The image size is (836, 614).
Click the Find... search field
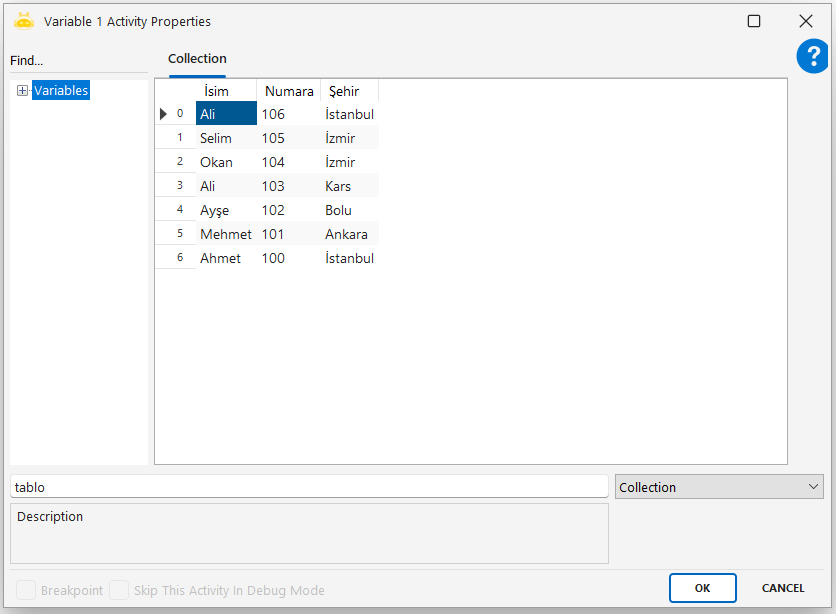point(78,61)
